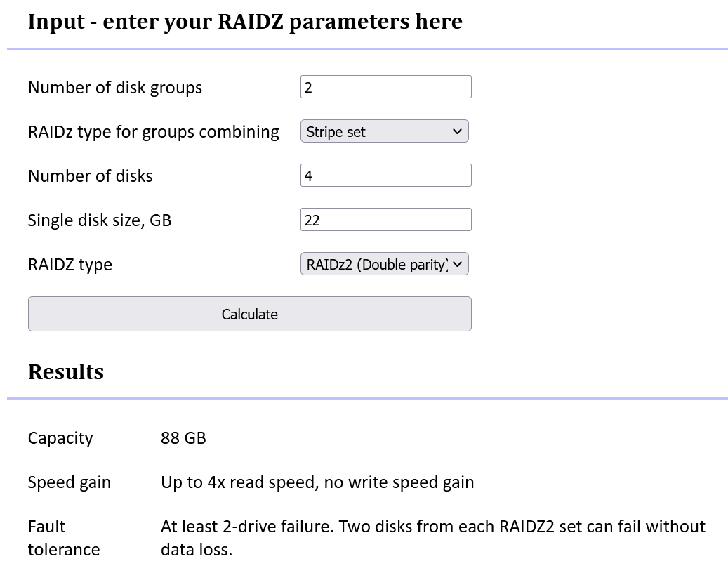The width and height of the screenshot is (728, 580).
Task: Click the Input parameters section heading
Action: tap(245, 21)
